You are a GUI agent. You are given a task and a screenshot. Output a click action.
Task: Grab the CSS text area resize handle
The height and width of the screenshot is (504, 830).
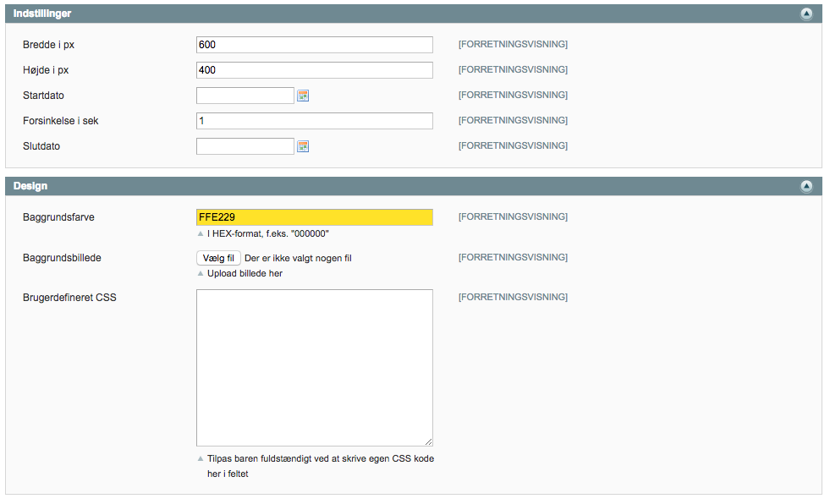(428, 441)
